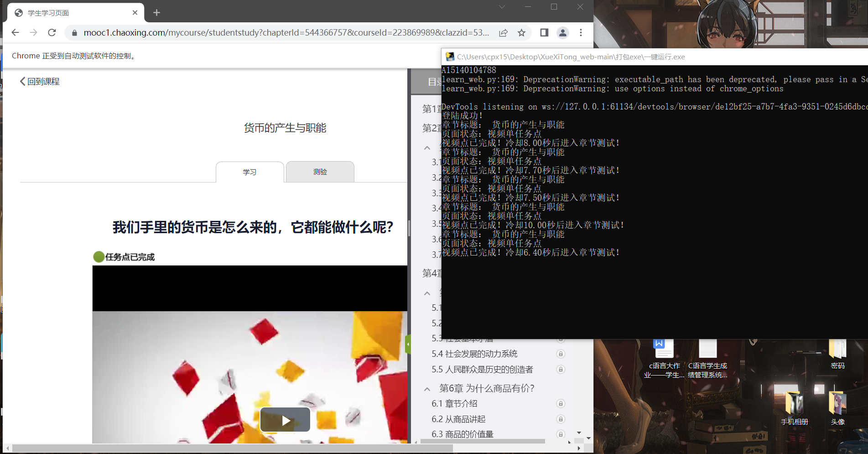Click the lock beside 5.4 社会发展的动力系统
This screenshot has width=868, height=454.
coord(561,354)
